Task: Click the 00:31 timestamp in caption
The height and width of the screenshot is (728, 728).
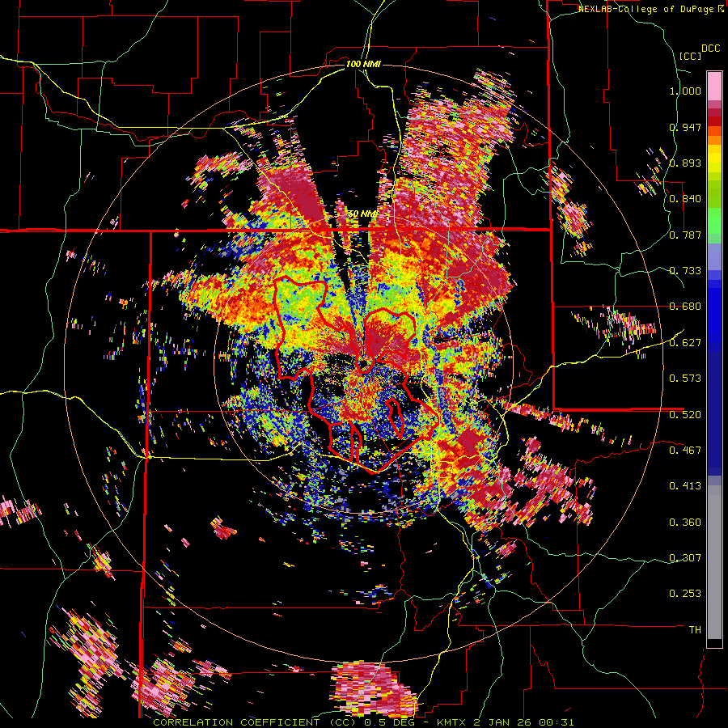Action: pos(557,722)
